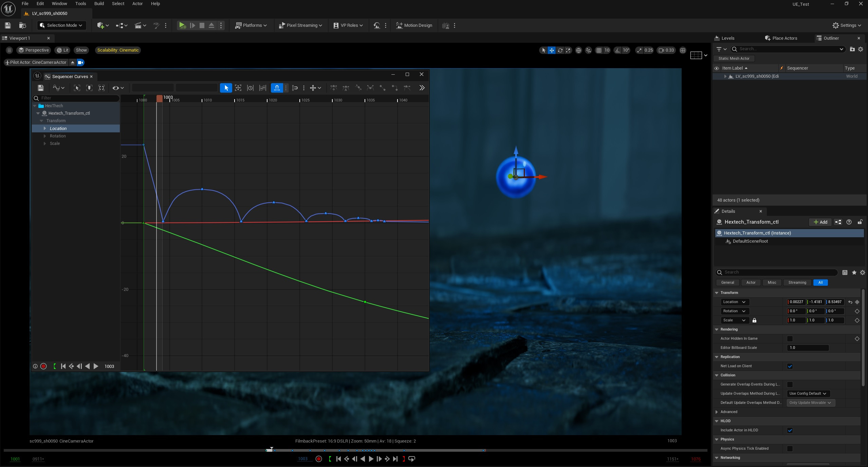Click zoom-to-fit vertical button

[x=89, y=88]
